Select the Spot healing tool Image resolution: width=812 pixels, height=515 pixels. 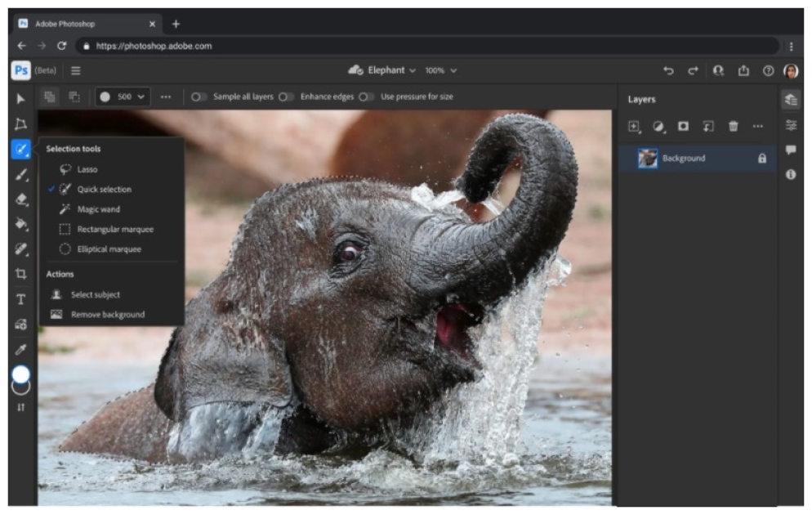(20, 249)
